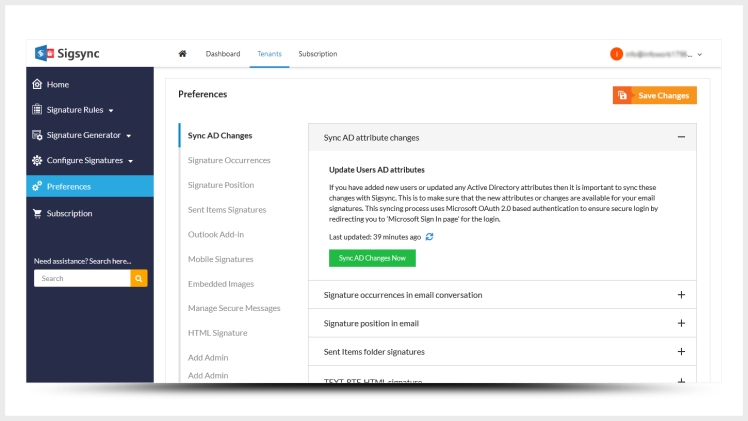Open Subscription from the sidebar cart icon
748x421 pixels.
click(x=38, y=213)
